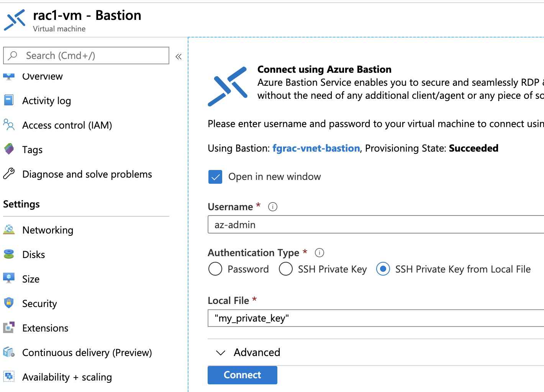Screen dimensions: 544x392
Task: Uncheck Open in new window
Action: 215,176
